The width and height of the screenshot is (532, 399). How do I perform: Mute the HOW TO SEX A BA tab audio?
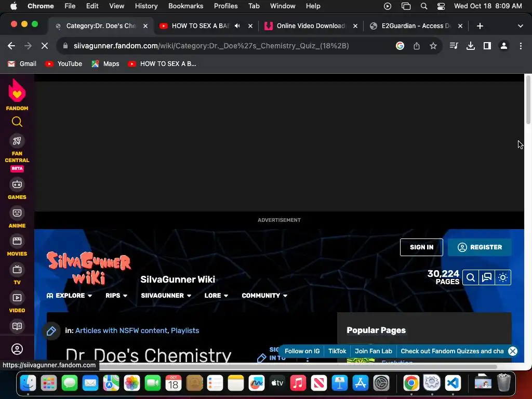pyautogui.click(x=237, y=26)
